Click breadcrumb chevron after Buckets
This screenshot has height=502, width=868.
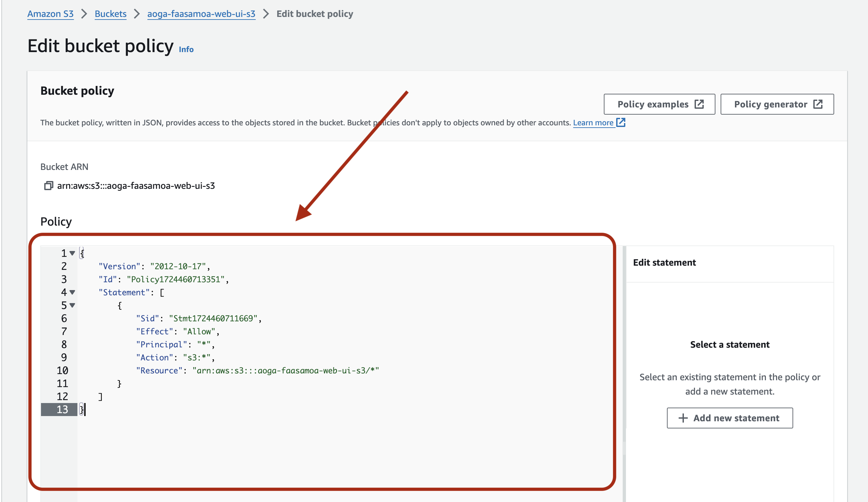click(137, 14)
